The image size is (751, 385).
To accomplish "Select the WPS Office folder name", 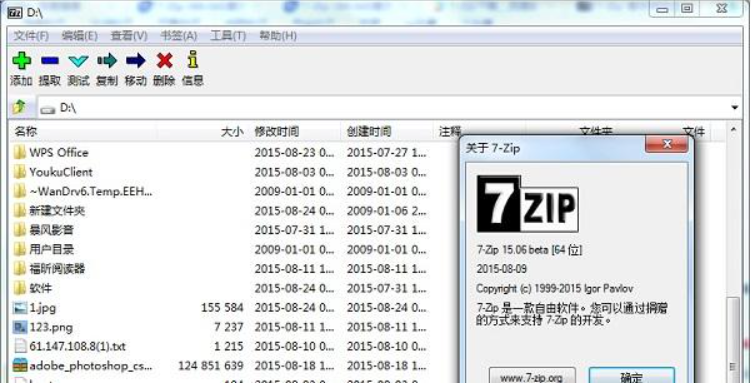I will [x=59, y=153].
